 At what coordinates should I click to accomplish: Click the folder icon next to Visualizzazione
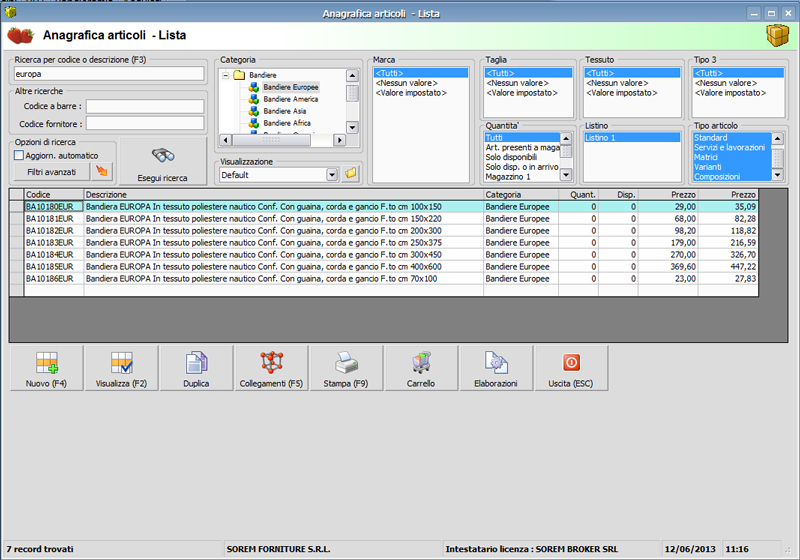351,174
